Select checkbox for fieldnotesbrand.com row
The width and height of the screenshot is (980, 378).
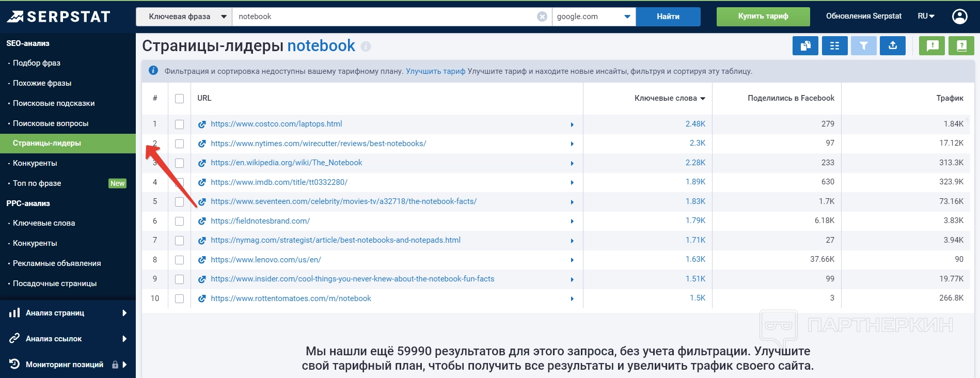click(x=179, y=222)
